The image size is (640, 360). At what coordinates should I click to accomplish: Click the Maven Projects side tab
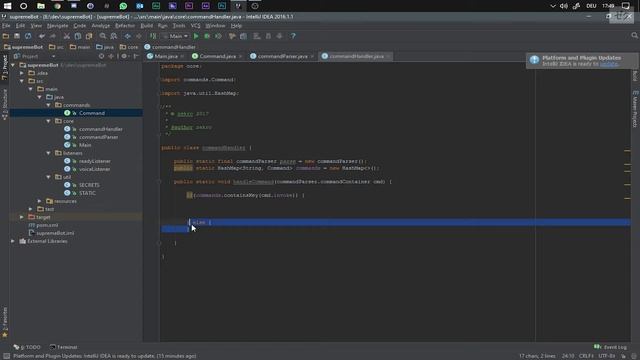click(x=635, y=109)
